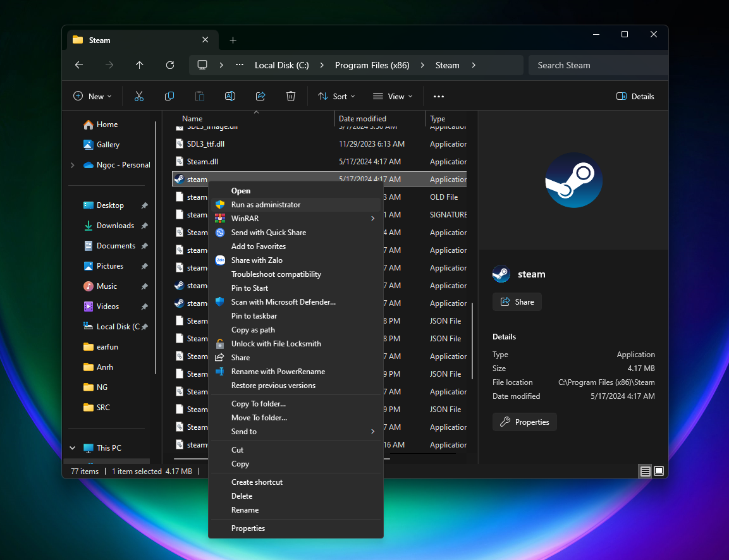
Task: Open Properties from context menu
Action: (x=296, y=528)
